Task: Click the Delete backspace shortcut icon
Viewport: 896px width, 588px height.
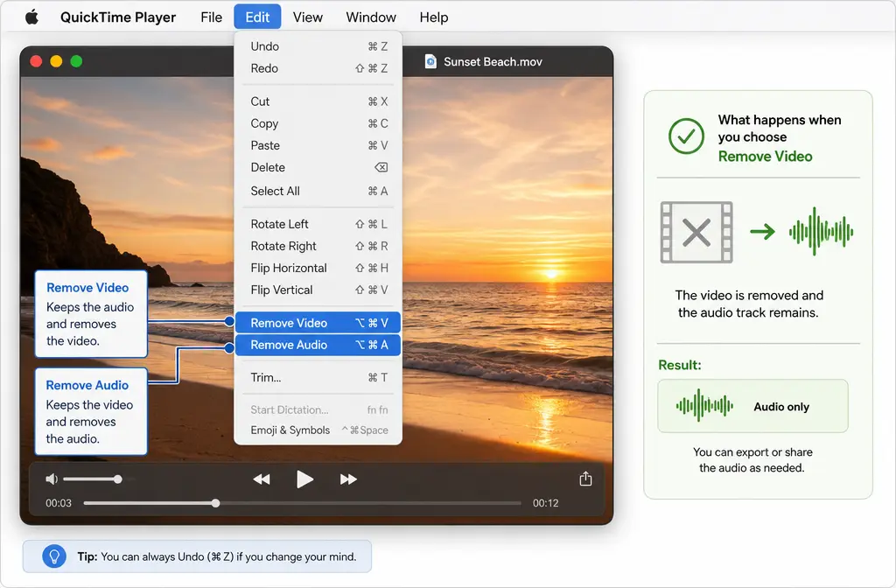Action: [381, 167]
